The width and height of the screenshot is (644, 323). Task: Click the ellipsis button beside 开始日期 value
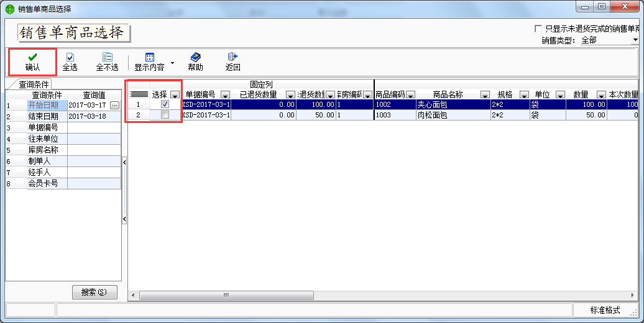114,106
